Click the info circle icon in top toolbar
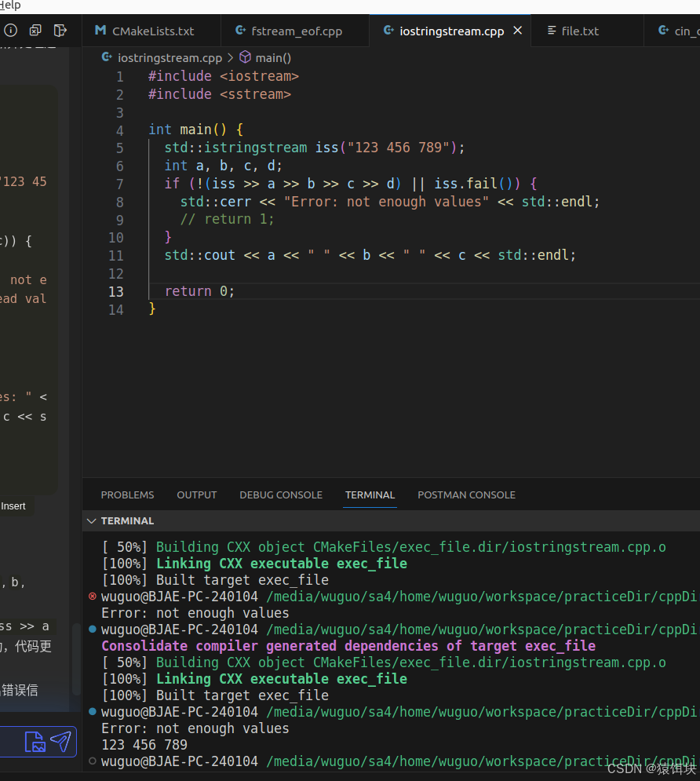The image size is (700, 781). pyautogui.click(x=10, y=31)
